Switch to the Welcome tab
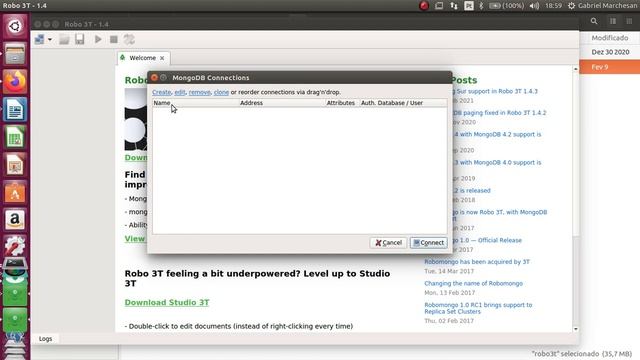Screen dimensions: 640x360 (x=142, y=58)
